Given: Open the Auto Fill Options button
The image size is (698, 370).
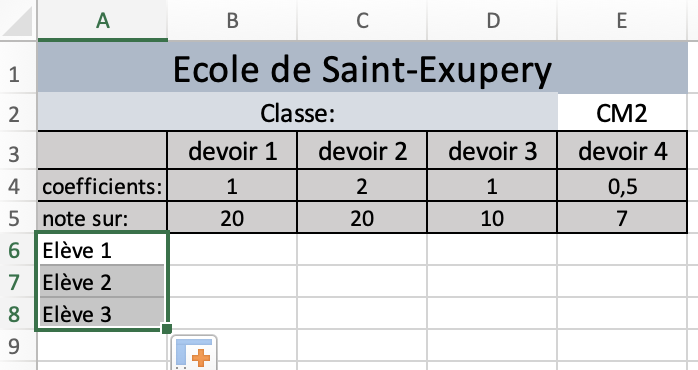Looking at the screenshot, I should coord(194,354).
